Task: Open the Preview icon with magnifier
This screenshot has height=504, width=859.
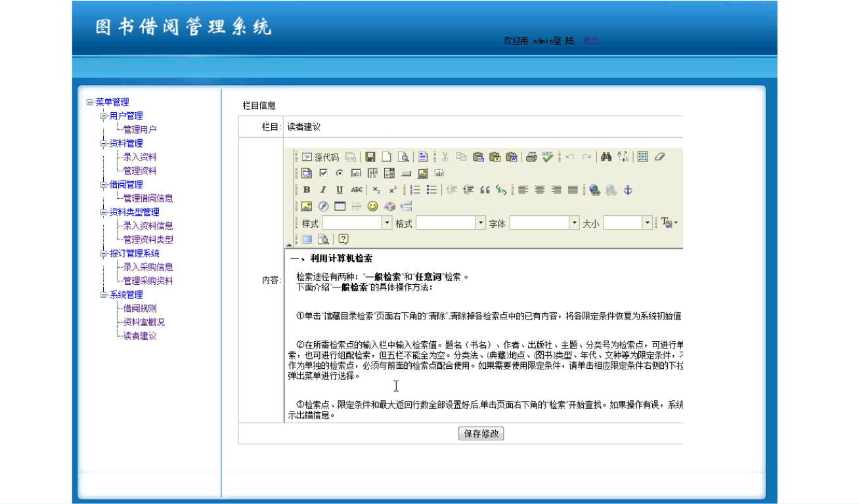Action: point(403,157)
